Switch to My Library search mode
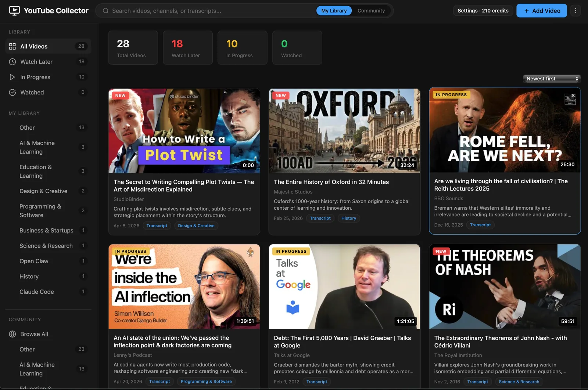Viewport: 588px width, 390px height. (334, 11)
